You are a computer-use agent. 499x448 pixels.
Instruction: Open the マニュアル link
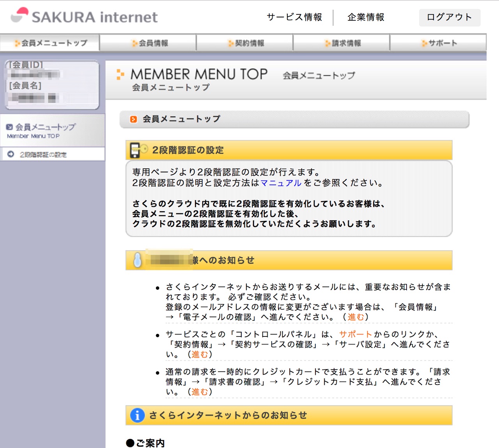pyautogui.click(x=281, y=183)
